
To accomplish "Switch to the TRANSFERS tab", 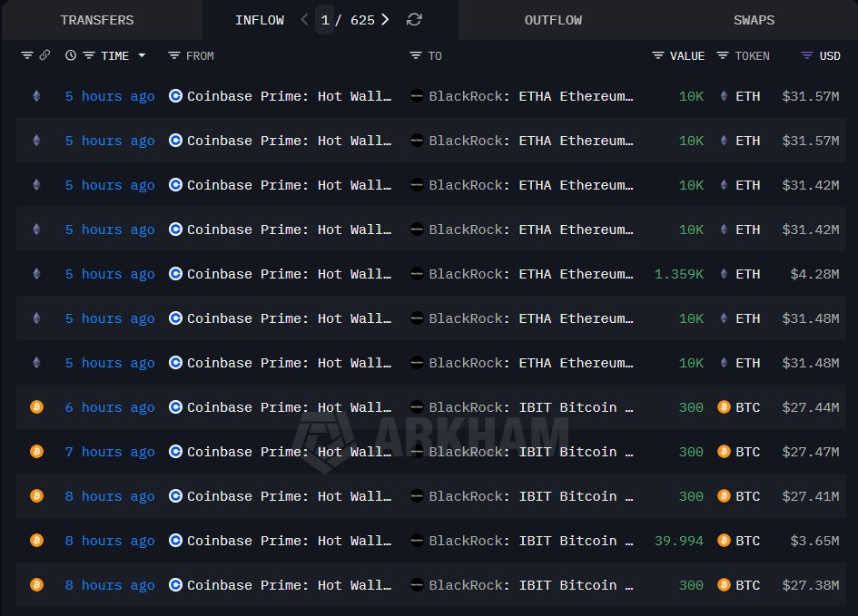I will pyautogui.click(x=96, y=20).
